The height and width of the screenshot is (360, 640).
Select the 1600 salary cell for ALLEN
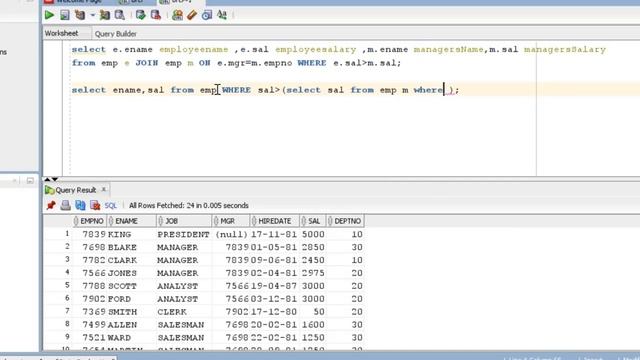point(313,325)
